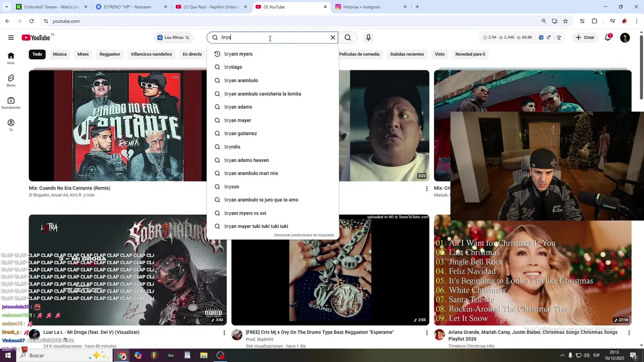Choose the brytiago suggestion

pyautogui.click(x=273, y=67)
